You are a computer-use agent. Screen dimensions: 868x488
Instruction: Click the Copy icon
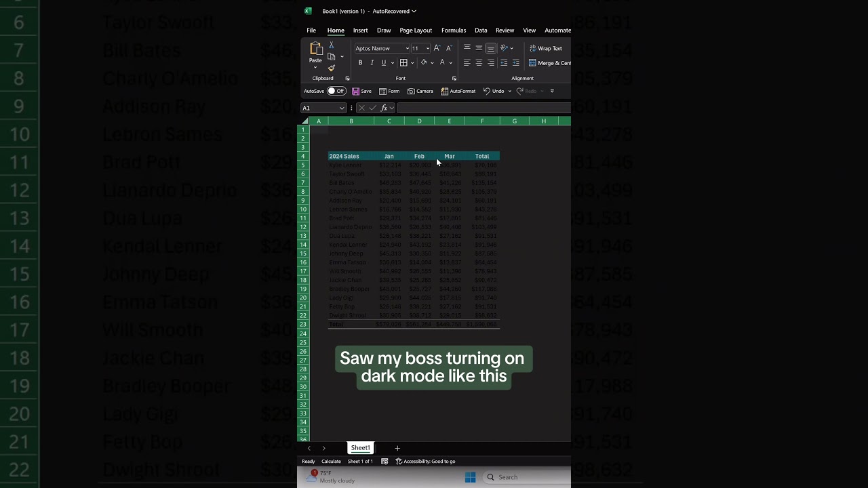click(332, 56)
